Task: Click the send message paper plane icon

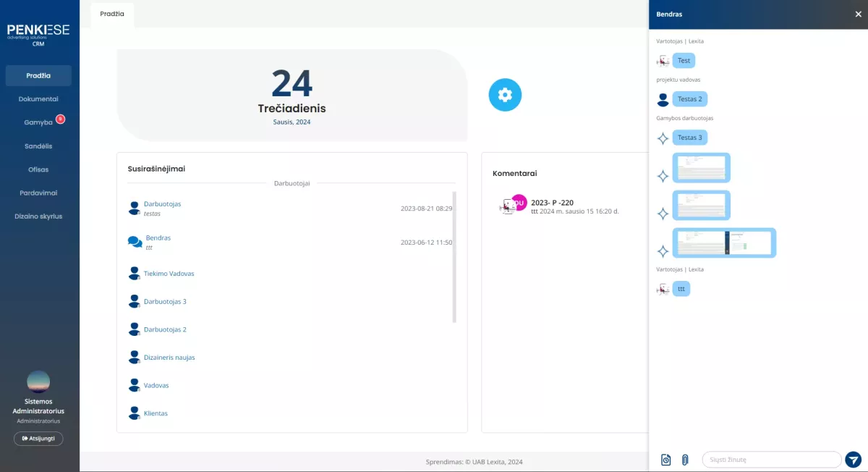Action: tap(853, 460)
